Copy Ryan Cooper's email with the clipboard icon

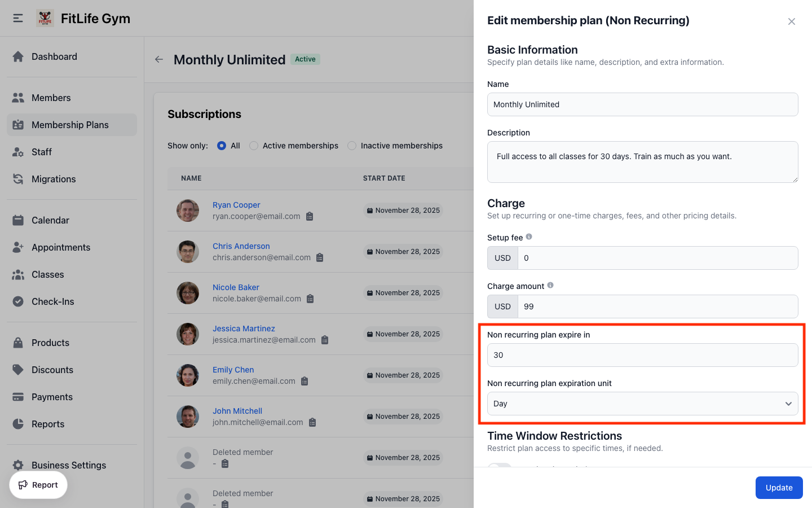point(310,216)
